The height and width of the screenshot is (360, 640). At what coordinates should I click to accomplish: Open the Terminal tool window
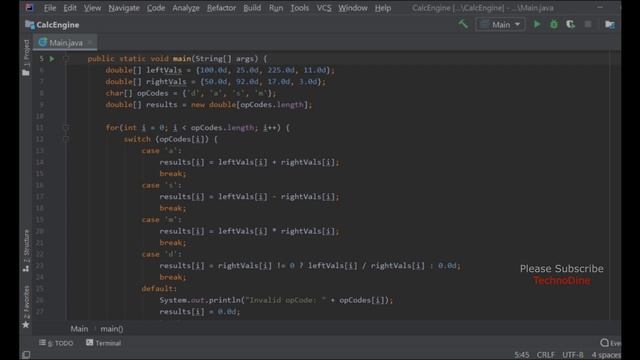(104, 343)
